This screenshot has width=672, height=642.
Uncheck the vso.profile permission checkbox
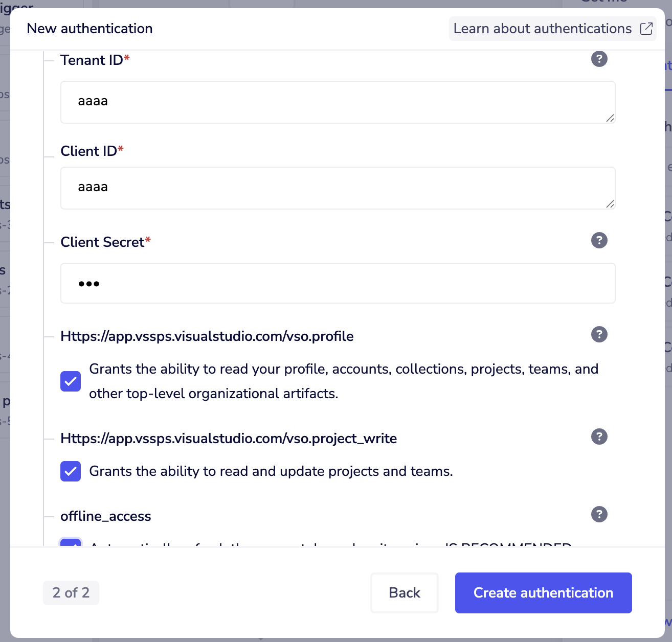coord(71,381)
